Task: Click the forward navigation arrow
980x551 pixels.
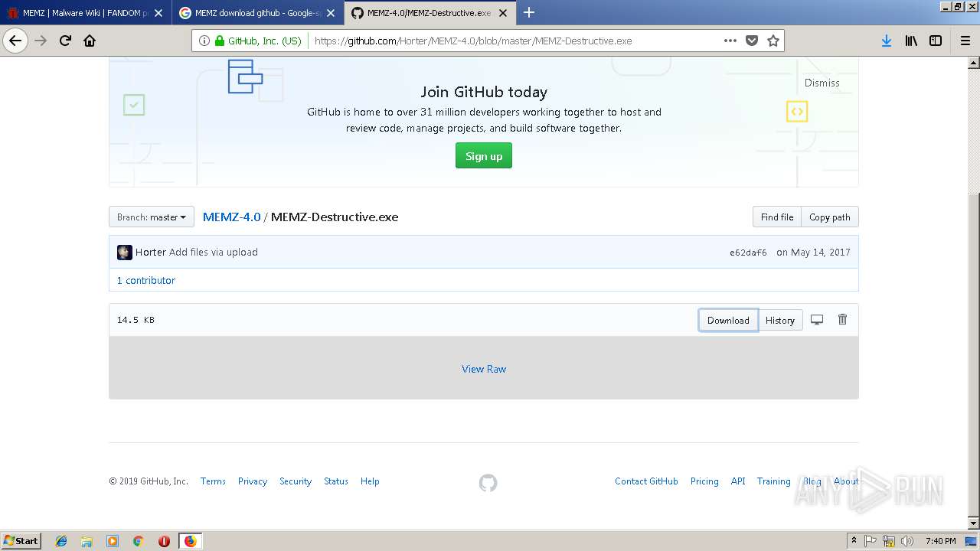Action: click(x=41, y=41)
